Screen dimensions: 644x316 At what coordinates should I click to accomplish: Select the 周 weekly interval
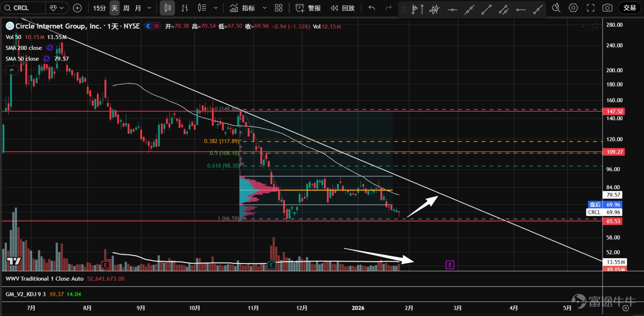(126, 8)
